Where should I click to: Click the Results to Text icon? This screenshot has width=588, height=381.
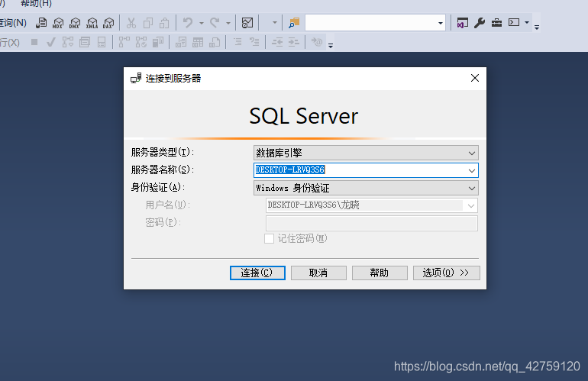(181, 42)
